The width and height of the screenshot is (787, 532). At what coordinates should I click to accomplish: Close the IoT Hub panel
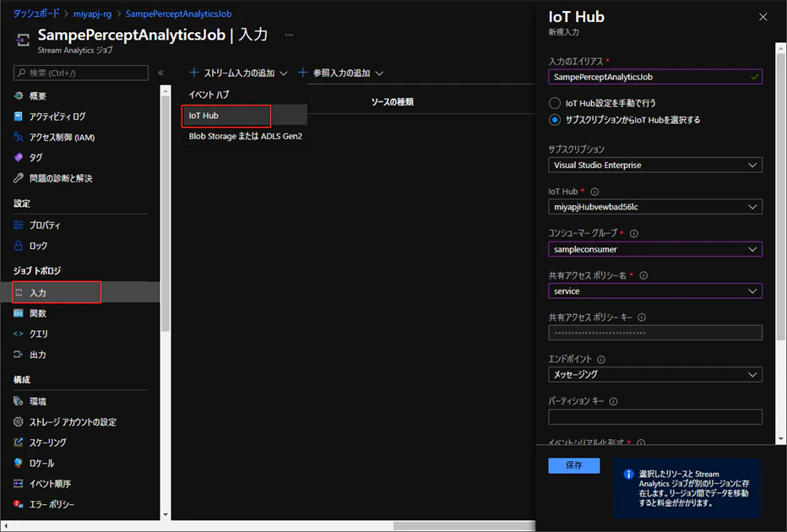(763, 17)
